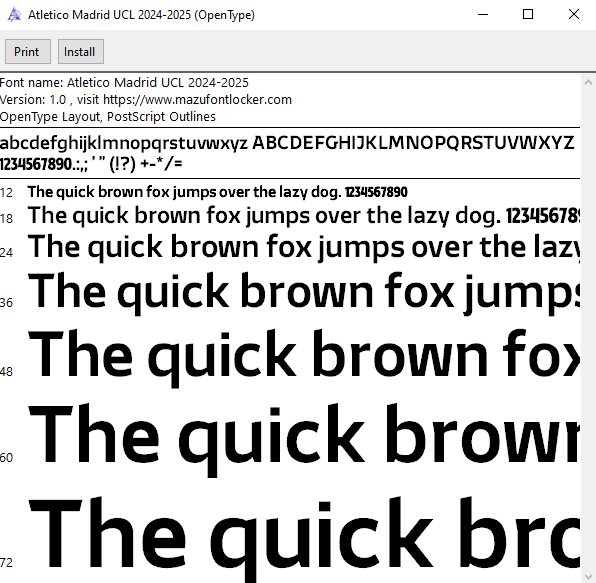Viewport: 596px width, 583px height.
Task: Click the 36 point size label
Action: (6, 303)
